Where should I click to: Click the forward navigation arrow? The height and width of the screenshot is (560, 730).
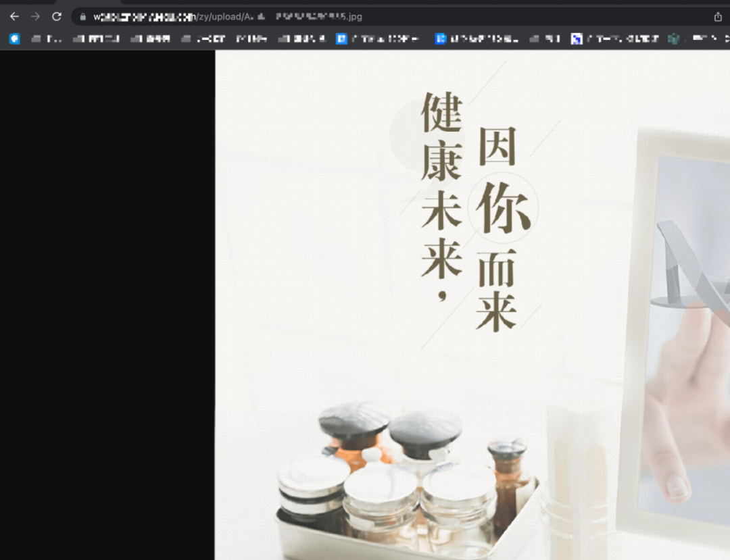35,17
